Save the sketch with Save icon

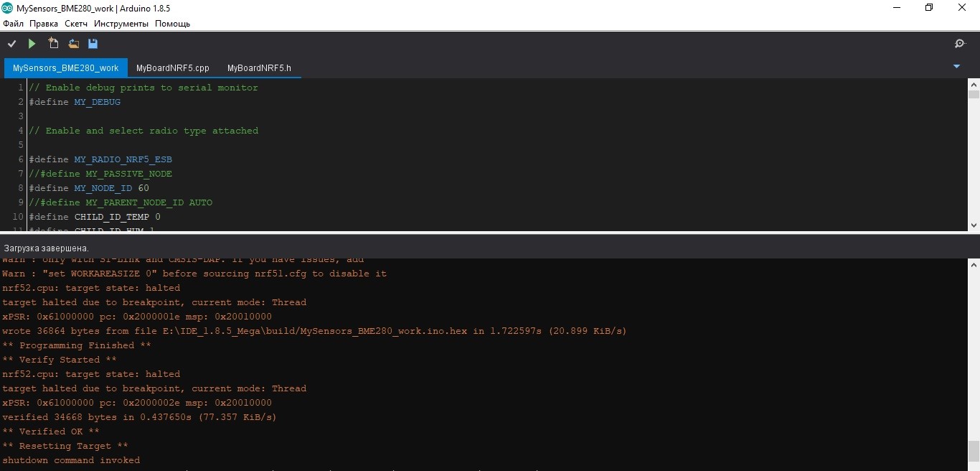coord(93,44)
